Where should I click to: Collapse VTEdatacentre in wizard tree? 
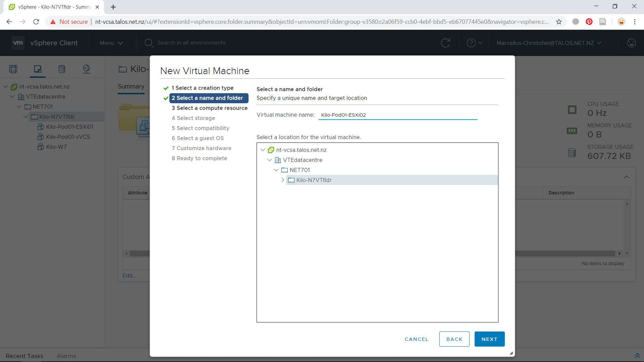pos(269,160)
